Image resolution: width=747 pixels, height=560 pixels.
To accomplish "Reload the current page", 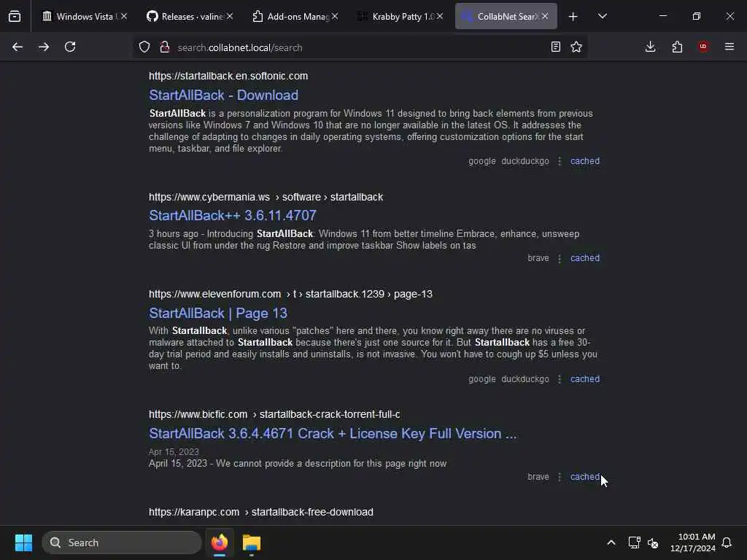I will coord(70,47).
